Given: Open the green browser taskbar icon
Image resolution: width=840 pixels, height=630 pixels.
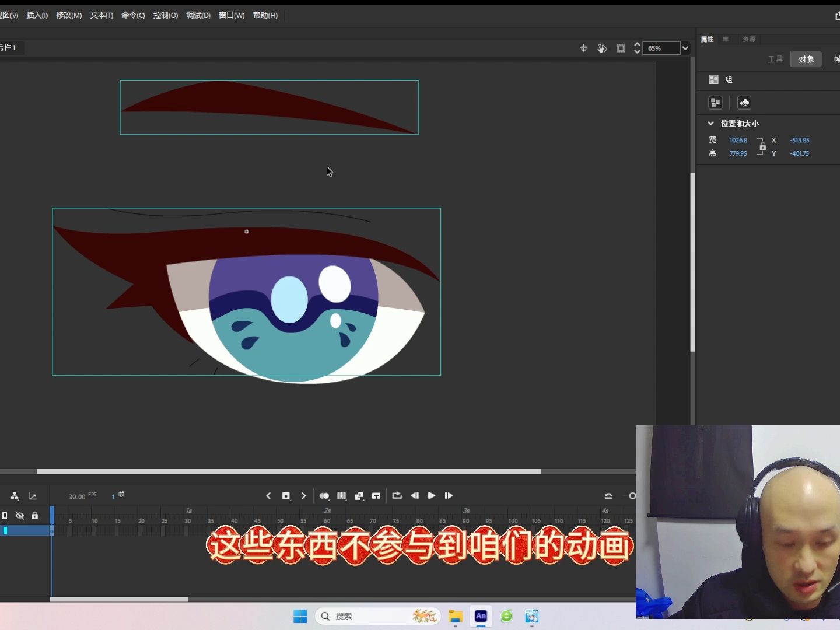Looking at the screenshot, I should [x=506, y=616].
